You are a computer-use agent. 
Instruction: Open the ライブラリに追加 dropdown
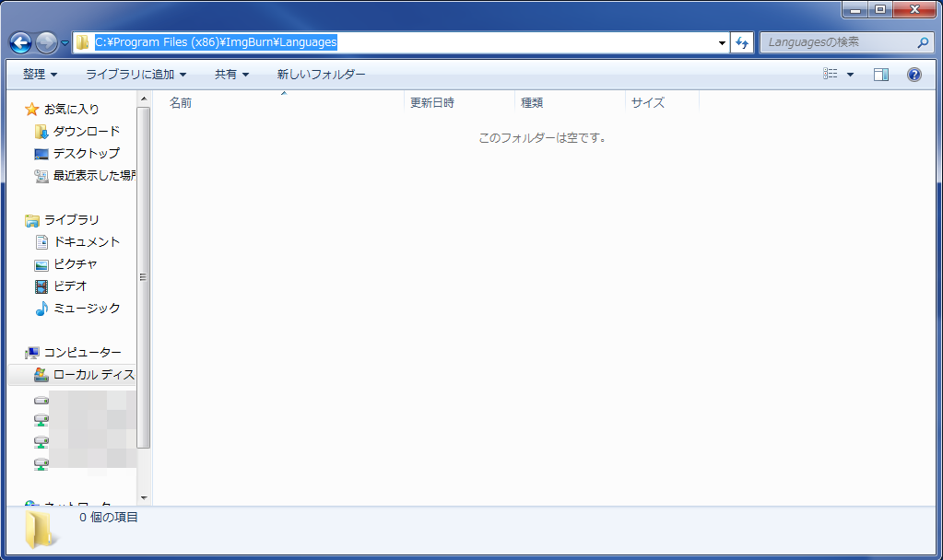tap(136, 74)
